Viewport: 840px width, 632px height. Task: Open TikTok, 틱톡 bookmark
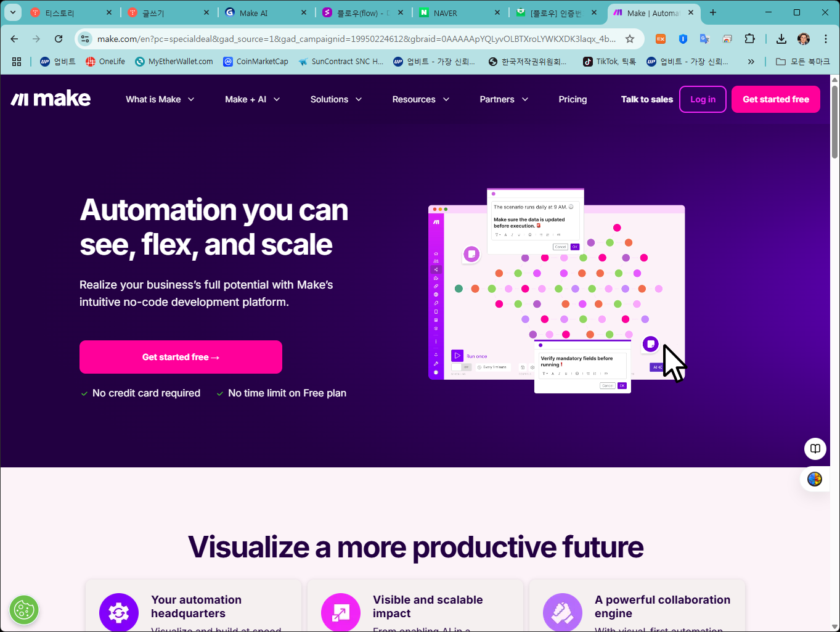[x=610, y=62]
